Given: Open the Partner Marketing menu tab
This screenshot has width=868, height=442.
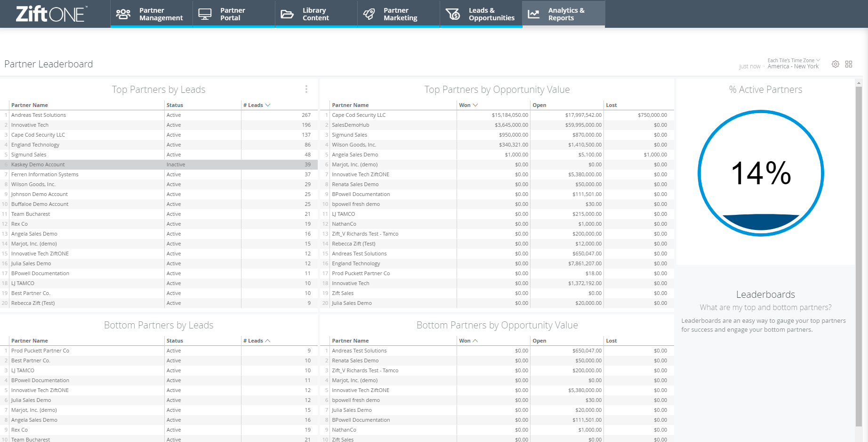Looking at the screenshot, I should coord(399,14).
